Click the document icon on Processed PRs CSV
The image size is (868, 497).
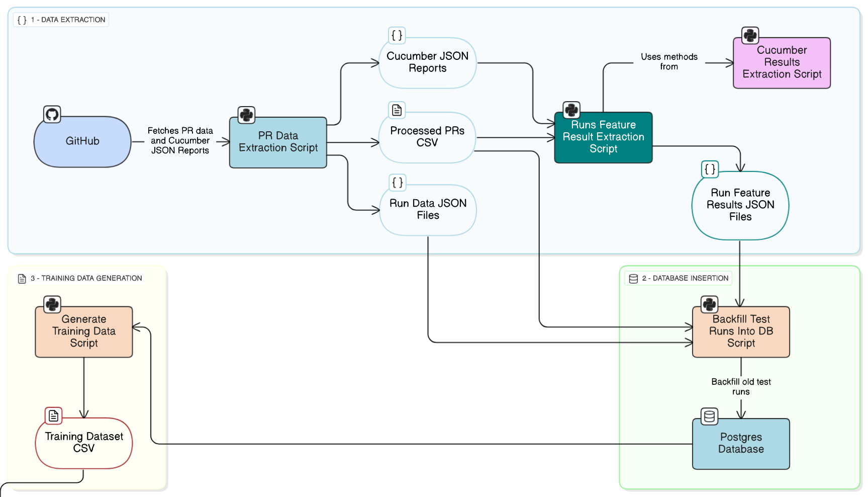click(x=397, y=110)
